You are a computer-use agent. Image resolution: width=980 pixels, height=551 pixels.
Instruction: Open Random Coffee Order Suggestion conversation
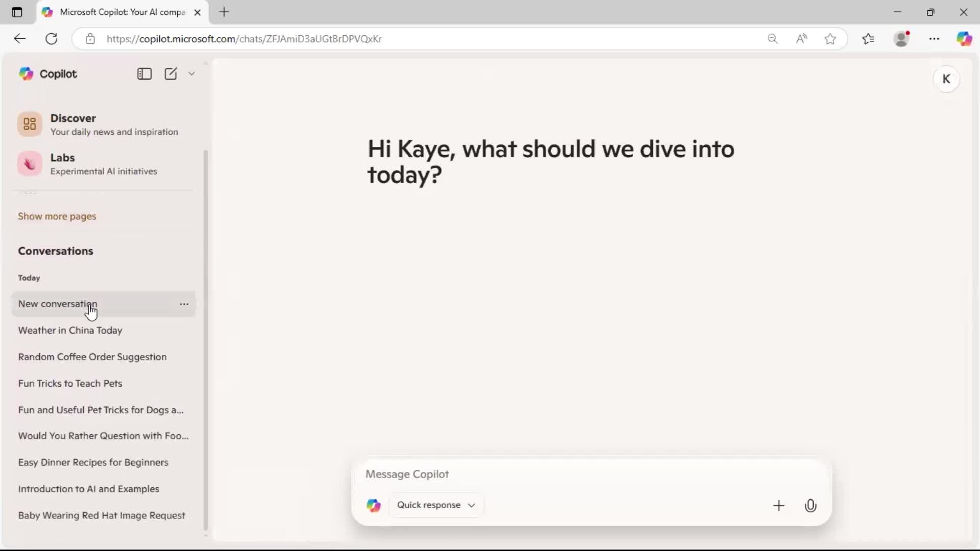point(103,357)
